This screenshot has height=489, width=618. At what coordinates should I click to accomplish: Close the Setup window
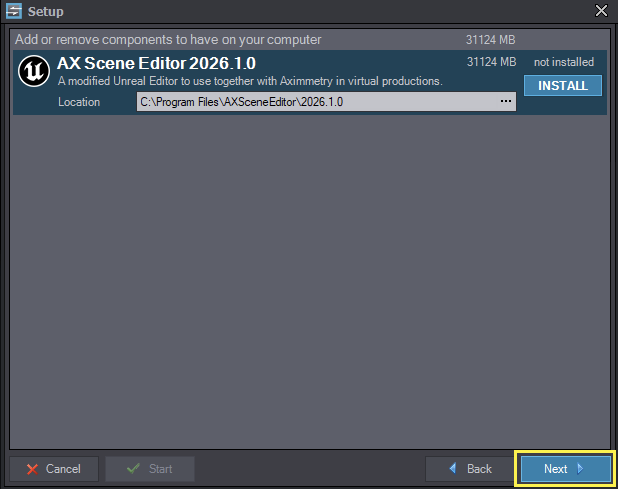pyautogui.click(x=601, y=11)
